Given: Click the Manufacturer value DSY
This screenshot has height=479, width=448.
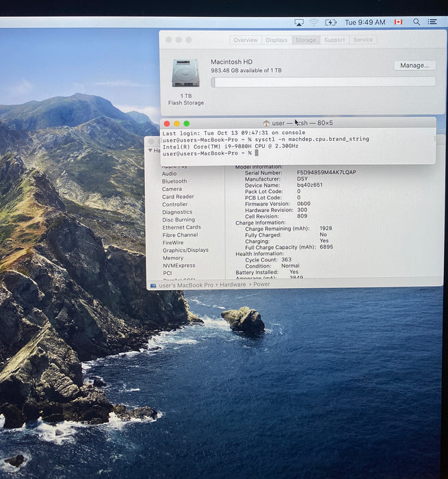Looking at the screenshot, I should tap(302, 179).
